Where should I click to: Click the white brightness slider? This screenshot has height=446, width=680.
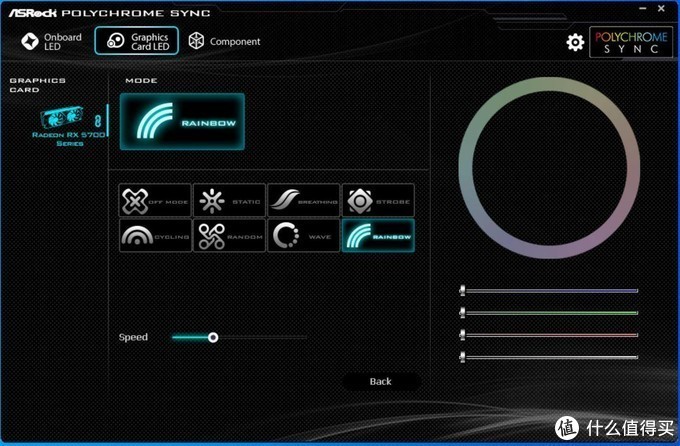tap(549, 357)
